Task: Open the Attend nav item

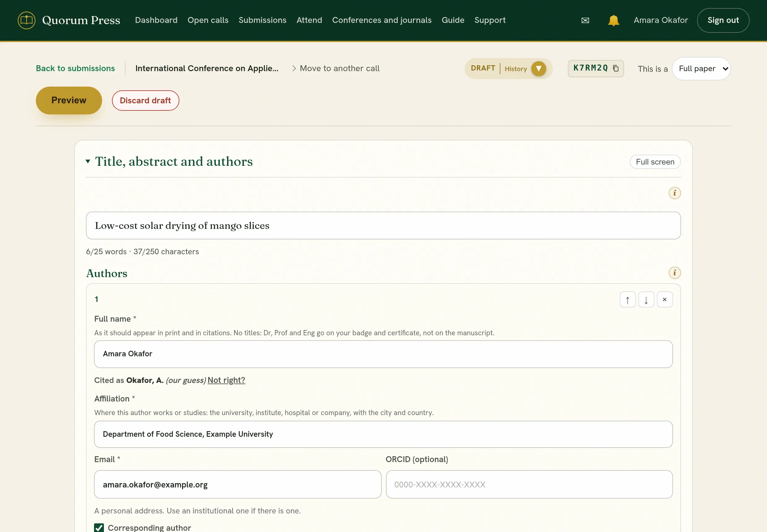Action: tap(309, 20)
